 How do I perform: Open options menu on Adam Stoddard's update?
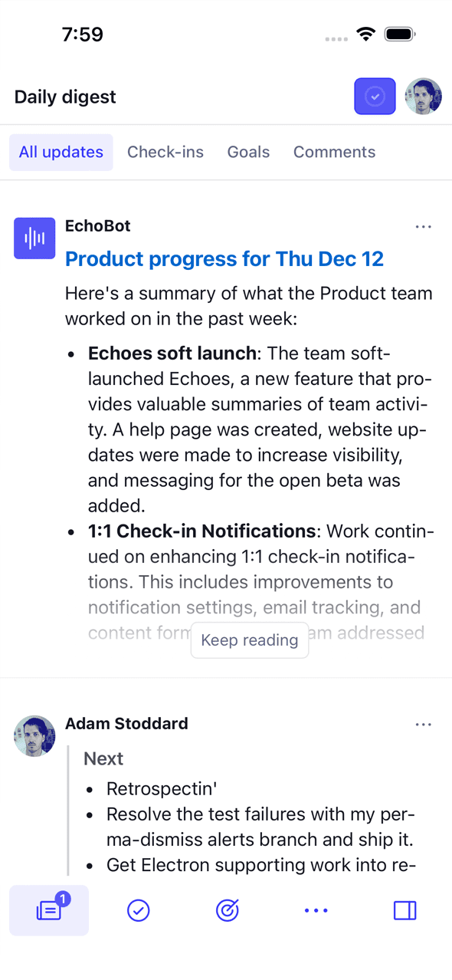point(423,723)
